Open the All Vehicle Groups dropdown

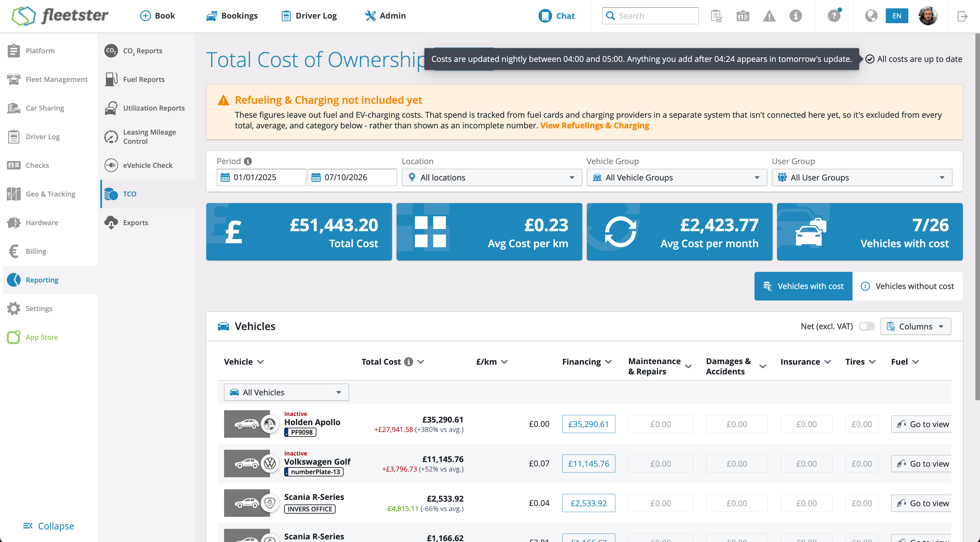(x=677, y=178)
